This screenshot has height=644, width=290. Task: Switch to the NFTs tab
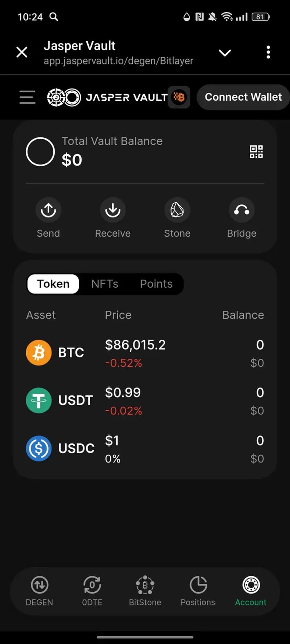pos(105,284)
